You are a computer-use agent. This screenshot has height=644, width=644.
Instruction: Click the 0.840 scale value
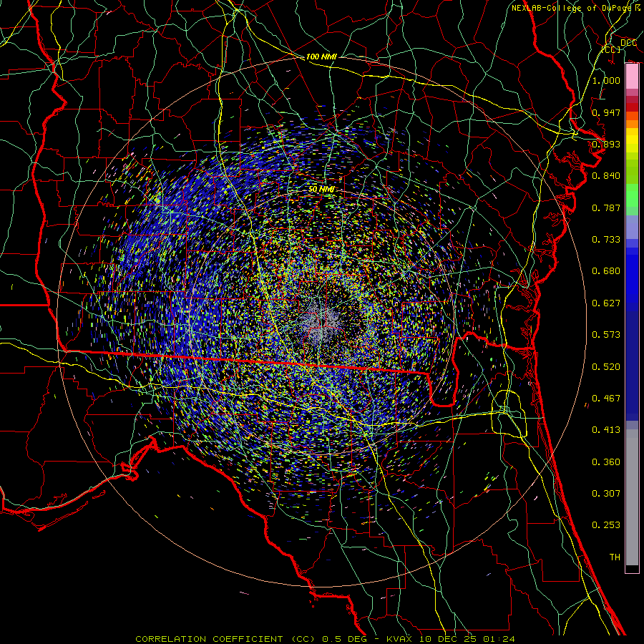(x=606, y=176)
